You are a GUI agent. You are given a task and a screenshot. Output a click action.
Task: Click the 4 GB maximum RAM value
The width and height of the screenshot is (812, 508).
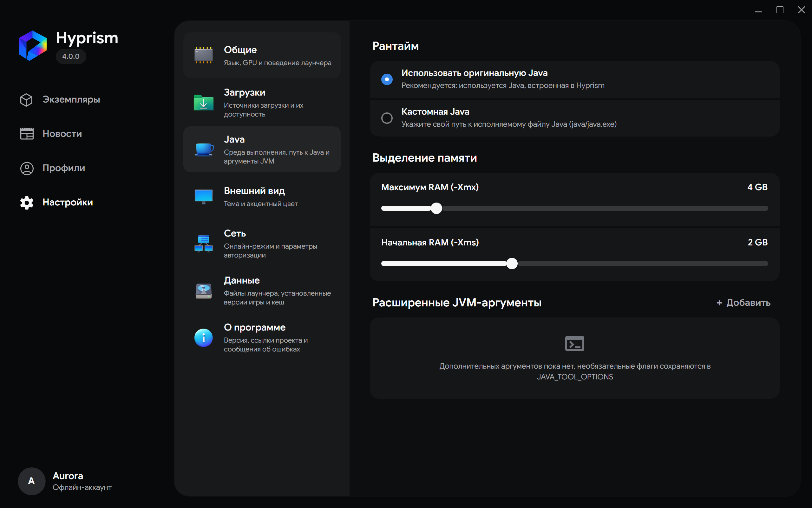(x=757, y=187)
